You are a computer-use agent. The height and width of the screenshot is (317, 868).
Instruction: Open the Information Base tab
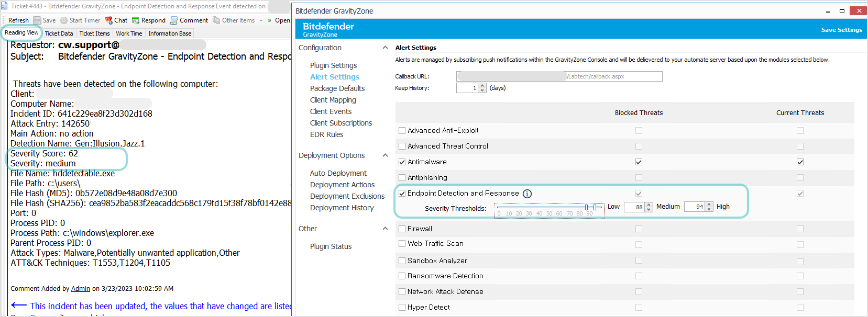(x=170, y=33)
